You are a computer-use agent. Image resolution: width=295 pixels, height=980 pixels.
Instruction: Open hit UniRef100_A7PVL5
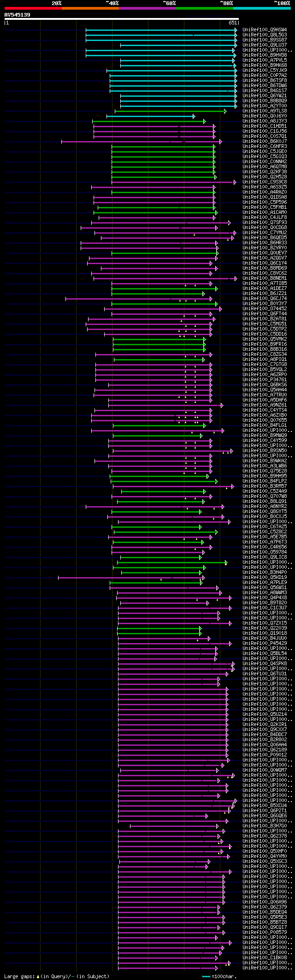(x=265, y=60)
